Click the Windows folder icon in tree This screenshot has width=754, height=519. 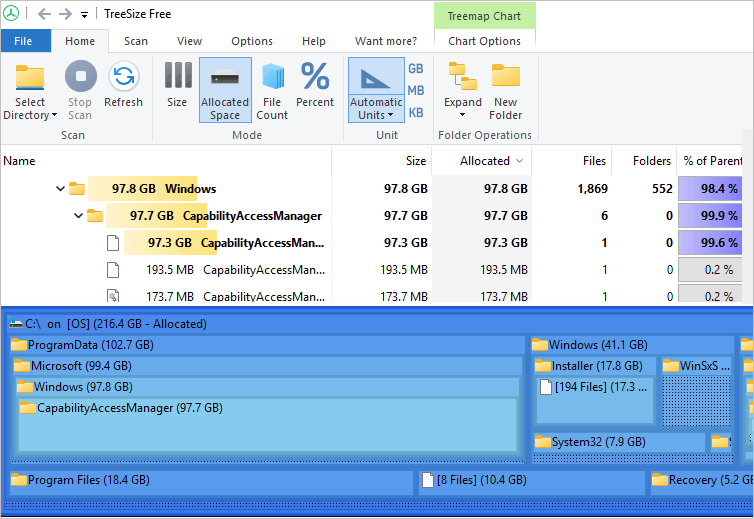77,188
